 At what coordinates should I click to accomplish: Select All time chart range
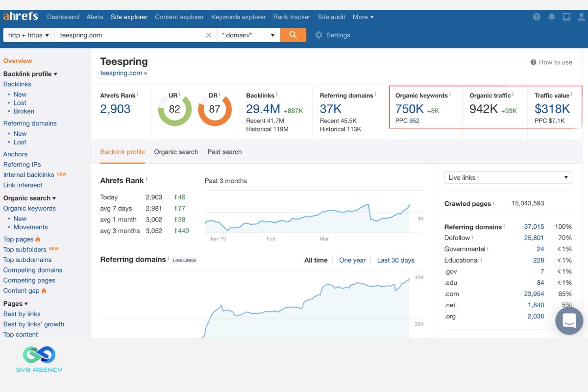click(x=316, y=260)
